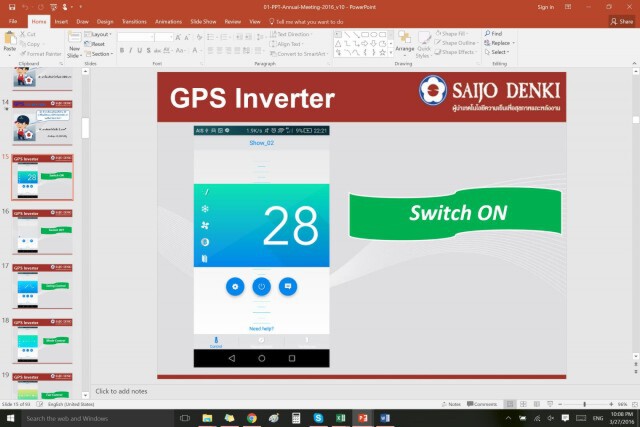Select slide 17 thumbnail
Image resolution: width=640 pixels, height=427 pixels.
click(42, 286)
